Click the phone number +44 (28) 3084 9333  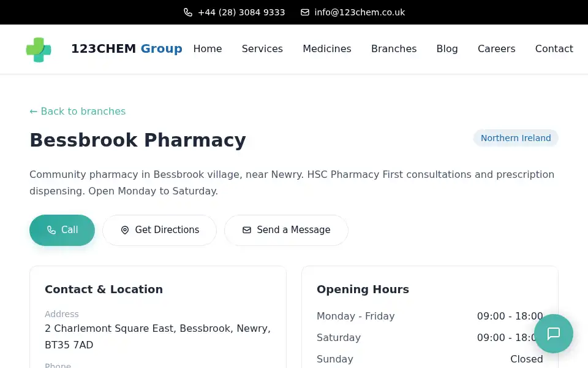point(241,12)
